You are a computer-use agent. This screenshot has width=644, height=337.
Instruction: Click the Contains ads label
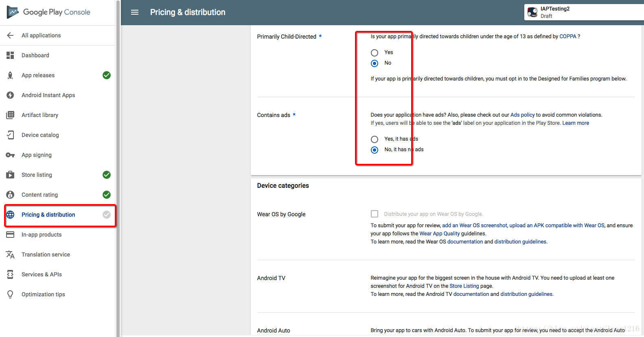(x=274, y=115)
